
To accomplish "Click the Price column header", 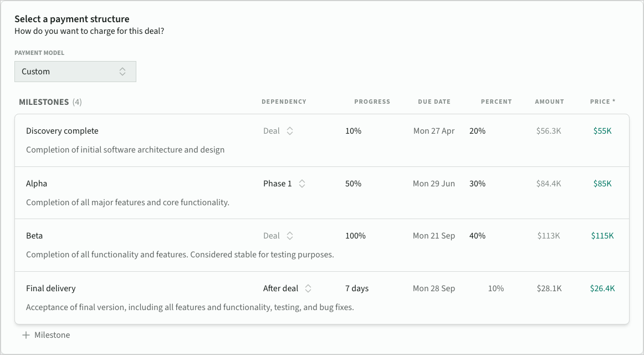I will 602,102.
